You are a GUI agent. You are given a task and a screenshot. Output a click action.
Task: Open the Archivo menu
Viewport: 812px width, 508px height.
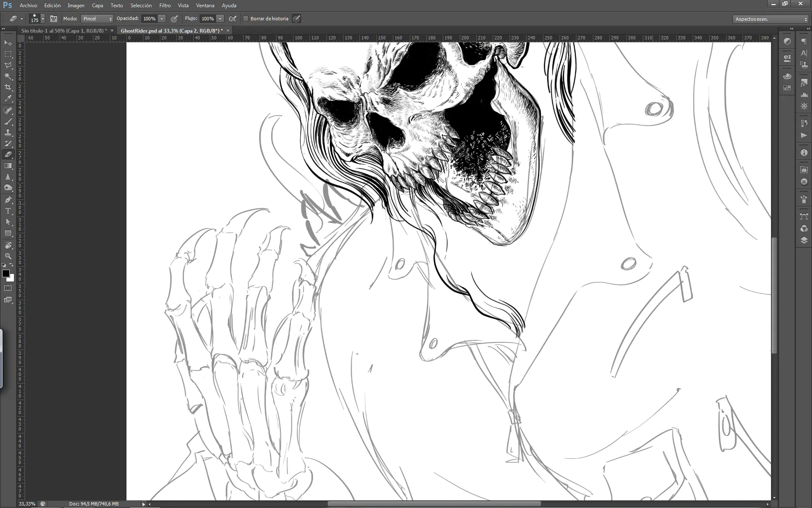click(x=28, y=6)
